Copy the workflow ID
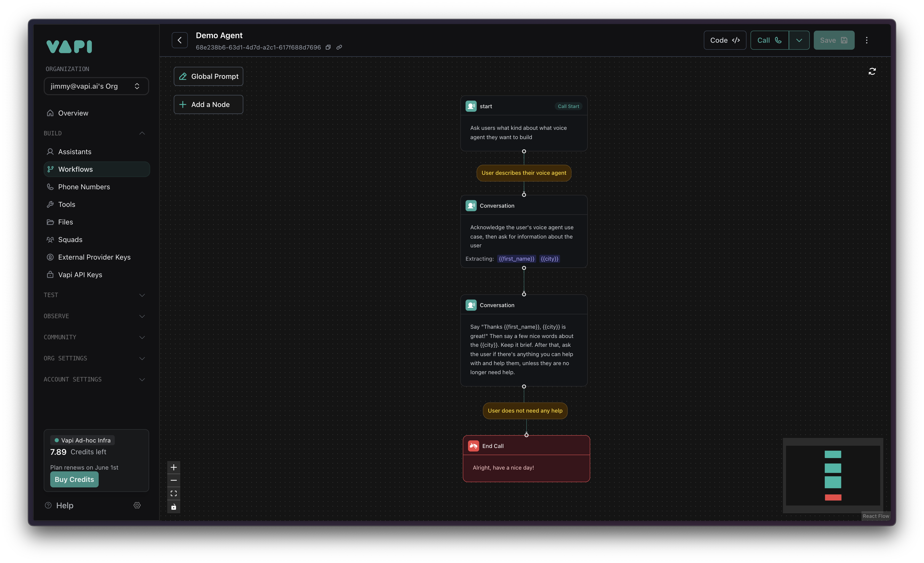The width and height of the screenshot is (924, 563). tap(328, 47)
